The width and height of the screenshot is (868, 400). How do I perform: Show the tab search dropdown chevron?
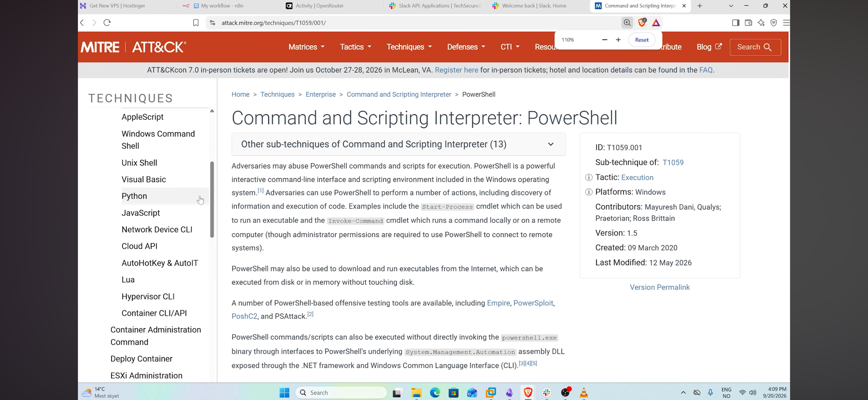pos(731,6)
